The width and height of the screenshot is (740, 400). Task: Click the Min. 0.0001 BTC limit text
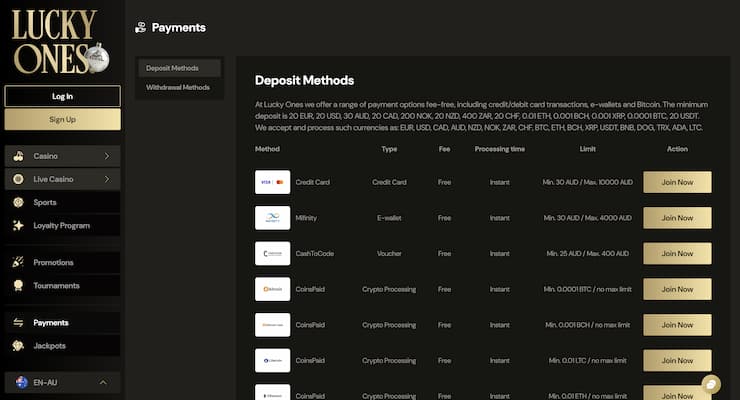tap(588, 289)
